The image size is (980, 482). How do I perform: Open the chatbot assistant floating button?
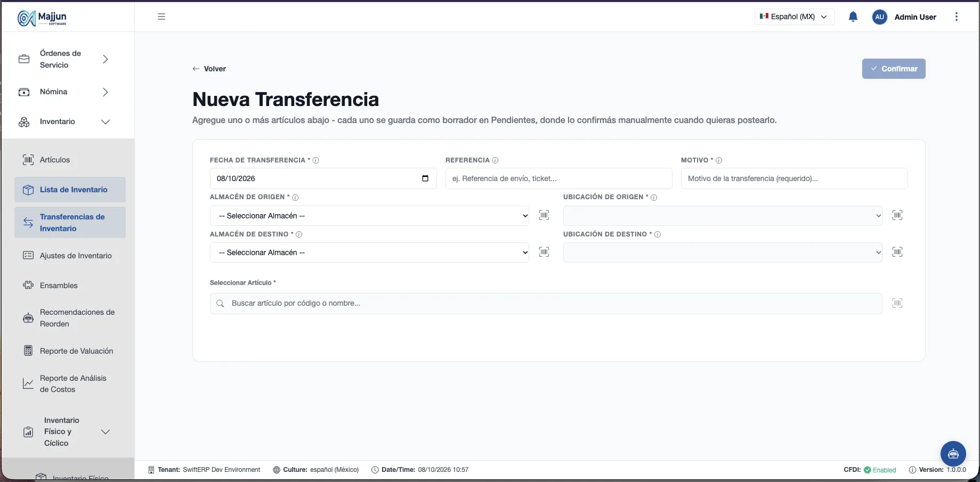[953, 454]
